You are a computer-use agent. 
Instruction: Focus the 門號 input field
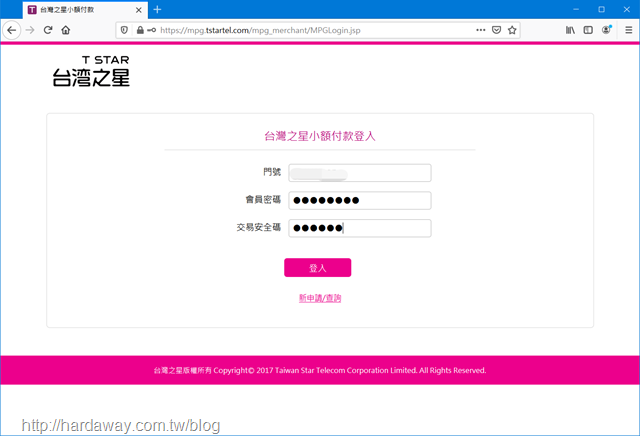coord(360,173)
